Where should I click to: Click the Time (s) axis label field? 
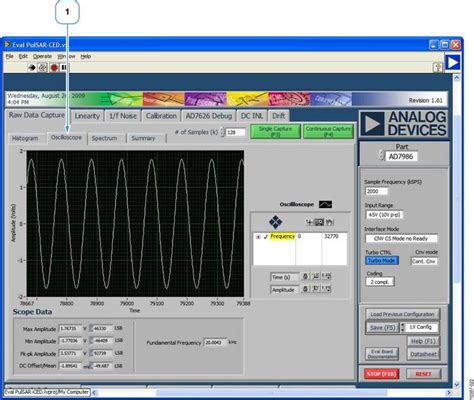pyautogui.click(x=284, y=277)
